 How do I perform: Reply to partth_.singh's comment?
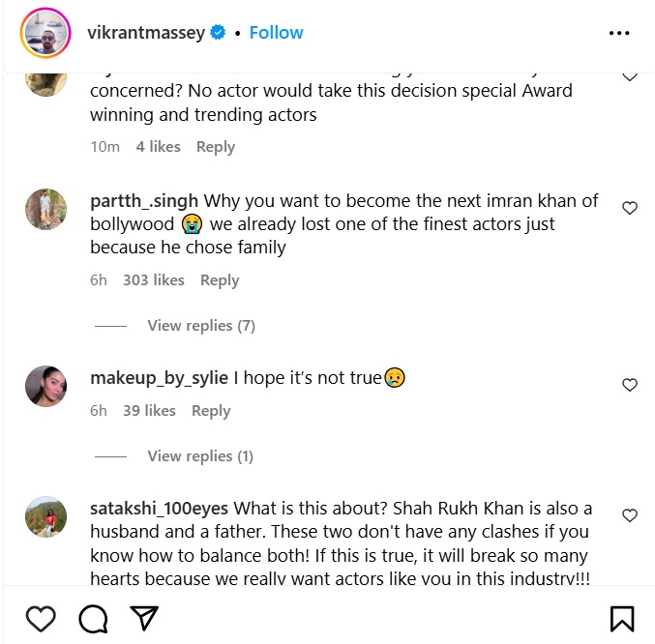tap(220, 280)
